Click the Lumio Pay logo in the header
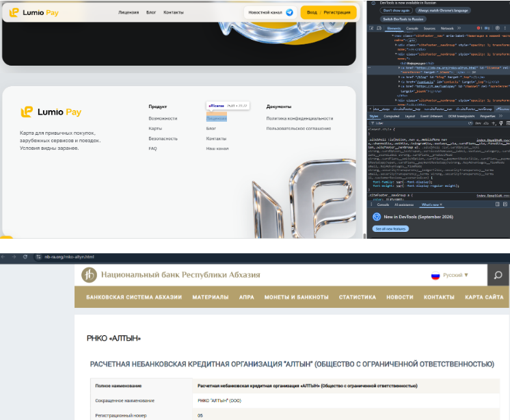Image resolution: width=510 pixels, height=420 pixels. tap(33, 13)
